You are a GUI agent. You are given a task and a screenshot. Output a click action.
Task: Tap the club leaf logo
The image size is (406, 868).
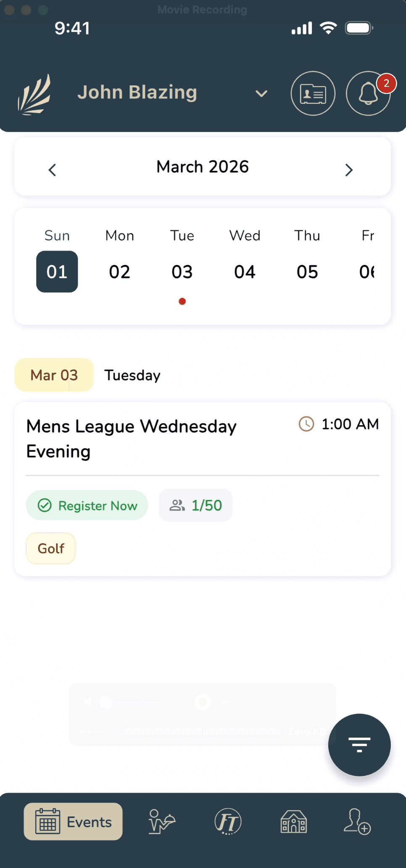coord(34,94)
